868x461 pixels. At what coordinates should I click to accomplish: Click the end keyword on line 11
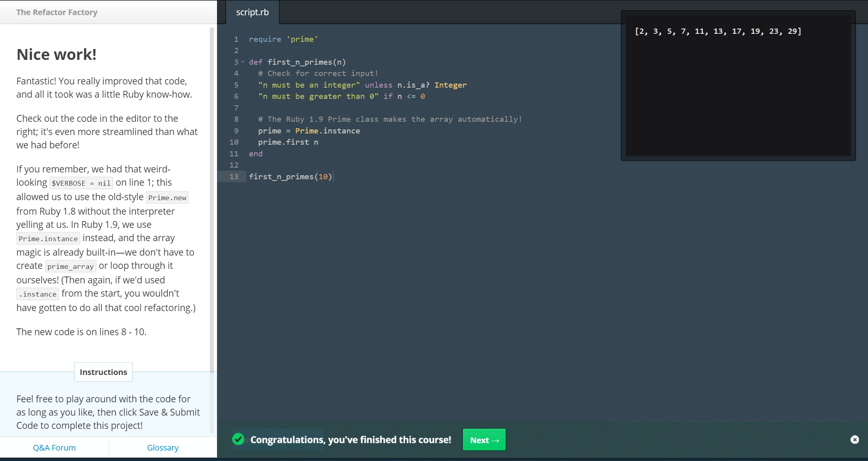tap(256, 154)
